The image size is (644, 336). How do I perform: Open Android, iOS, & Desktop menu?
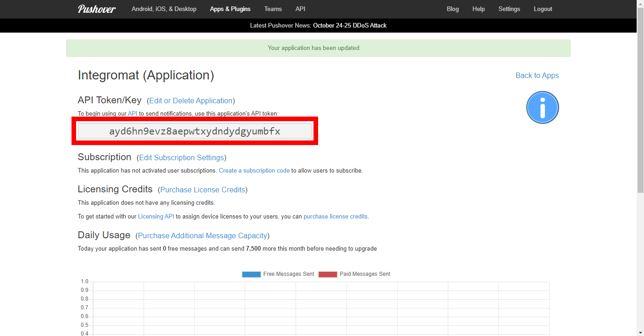coord(164,9)
